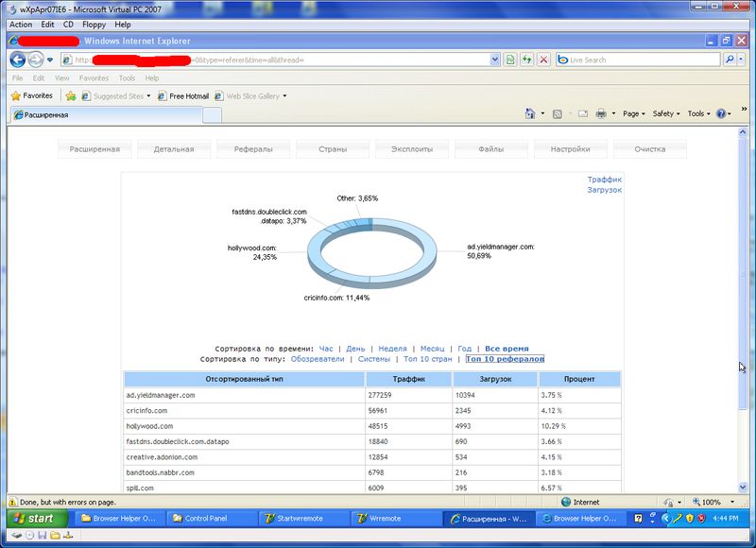
Task: Open the IE View menu item
Action: (x=61, y=78)
